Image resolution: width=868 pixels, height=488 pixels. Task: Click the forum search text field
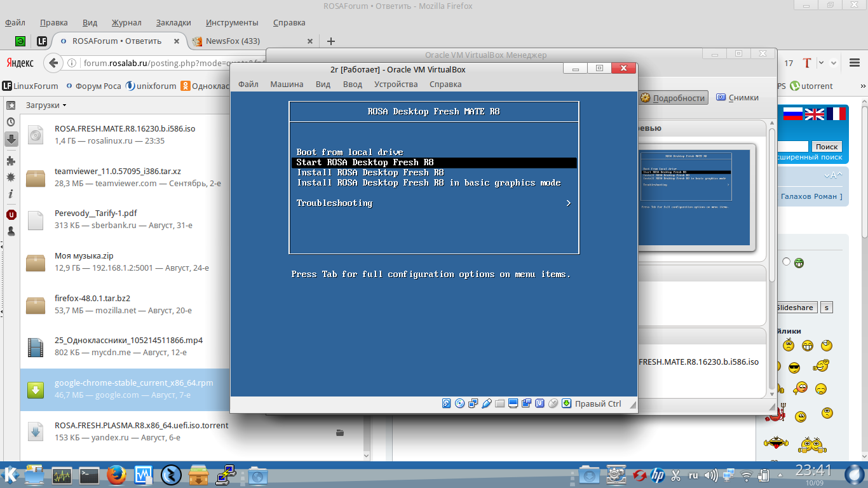coord(792,147)
